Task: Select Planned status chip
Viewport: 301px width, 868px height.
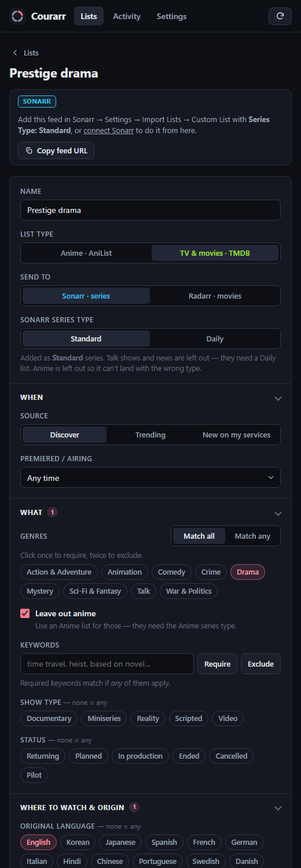Action: 89,756
